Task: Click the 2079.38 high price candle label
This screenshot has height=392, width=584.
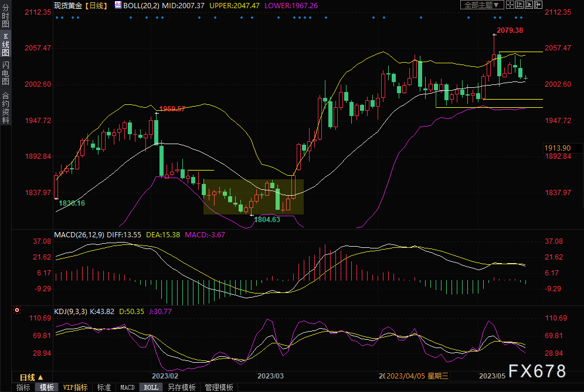Action: pyautogui.click(x=510, y=30)
